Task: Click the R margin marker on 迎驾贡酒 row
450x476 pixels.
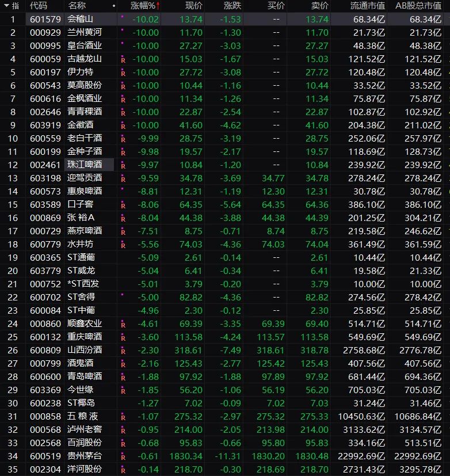Action: (x=123, y=179)
